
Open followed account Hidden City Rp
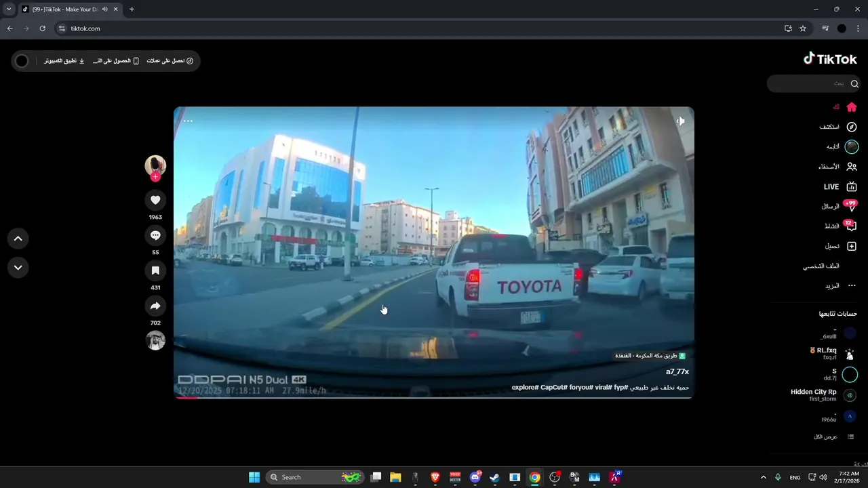click(824, 395)
